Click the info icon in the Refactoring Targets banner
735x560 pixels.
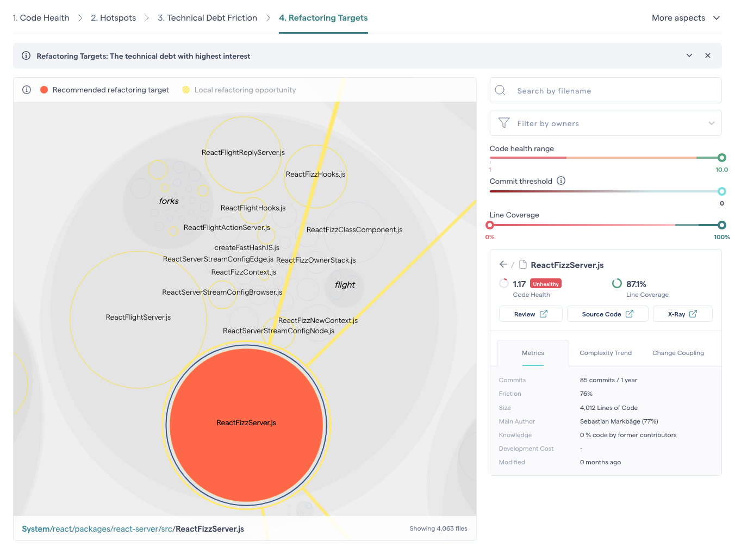tap(26, 55)
